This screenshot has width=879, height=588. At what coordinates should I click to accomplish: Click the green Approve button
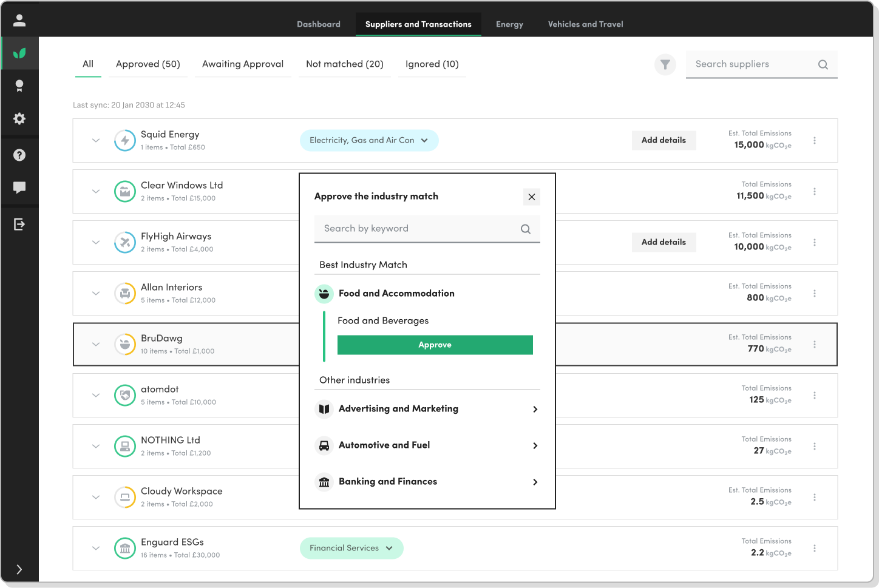(x=435, y=345)
